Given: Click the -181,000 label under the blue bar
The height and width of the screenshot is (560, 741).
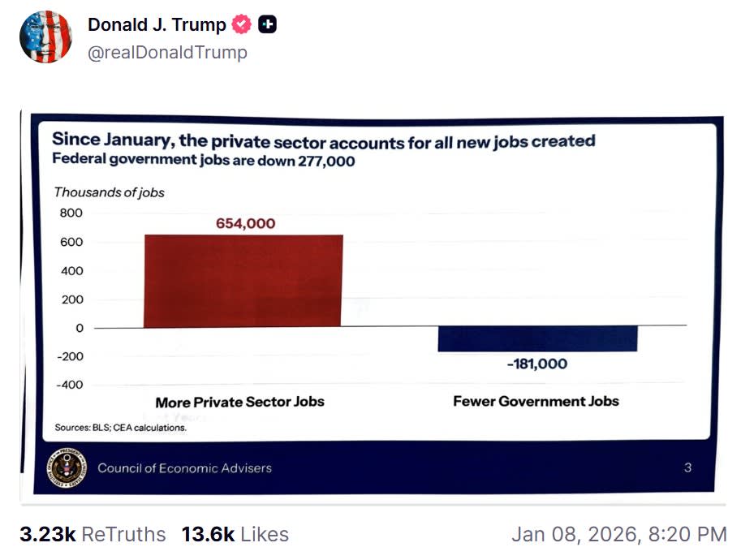Looking at the screenshot, I should point(535,364).
